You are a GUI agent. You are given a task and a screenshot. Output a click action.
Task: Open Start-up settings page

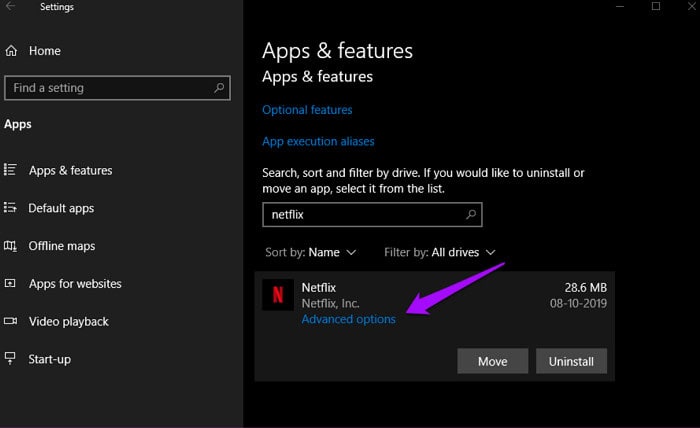pos(50,360)
